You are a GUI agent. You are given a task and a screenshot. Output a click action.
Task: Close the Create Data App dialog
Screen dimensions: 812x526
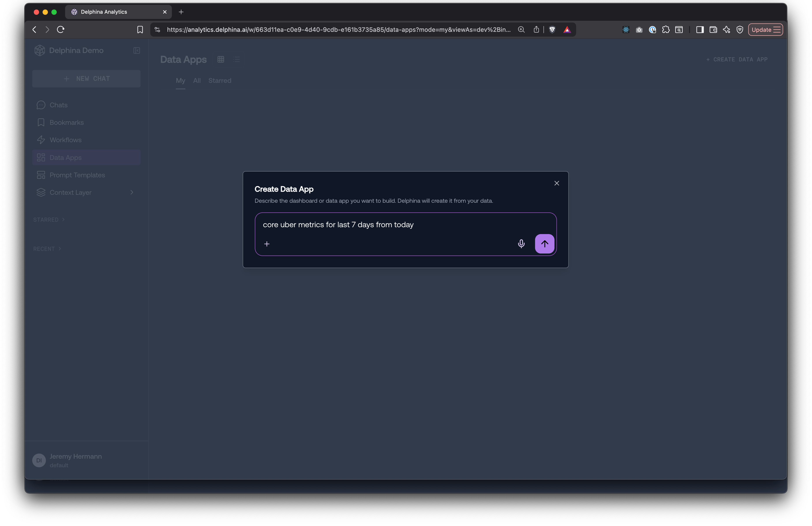pos(556,183)
